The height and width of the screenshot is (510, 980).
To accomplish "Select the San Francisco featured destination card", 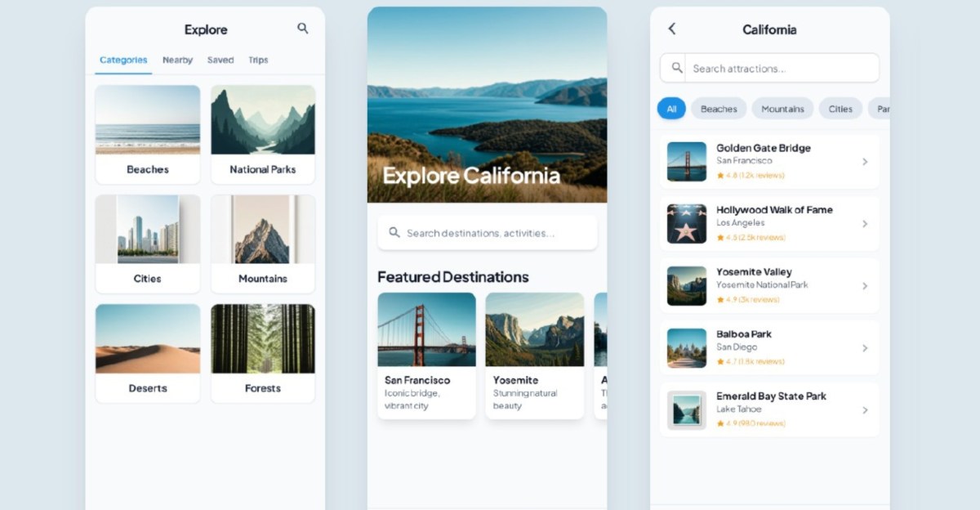I will pyautogui.click(x=426, y=356).
